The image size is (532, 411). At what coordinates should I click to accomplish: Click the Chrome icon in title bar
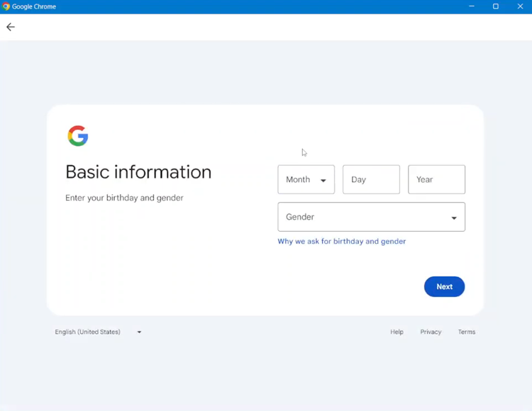point(6,6)
